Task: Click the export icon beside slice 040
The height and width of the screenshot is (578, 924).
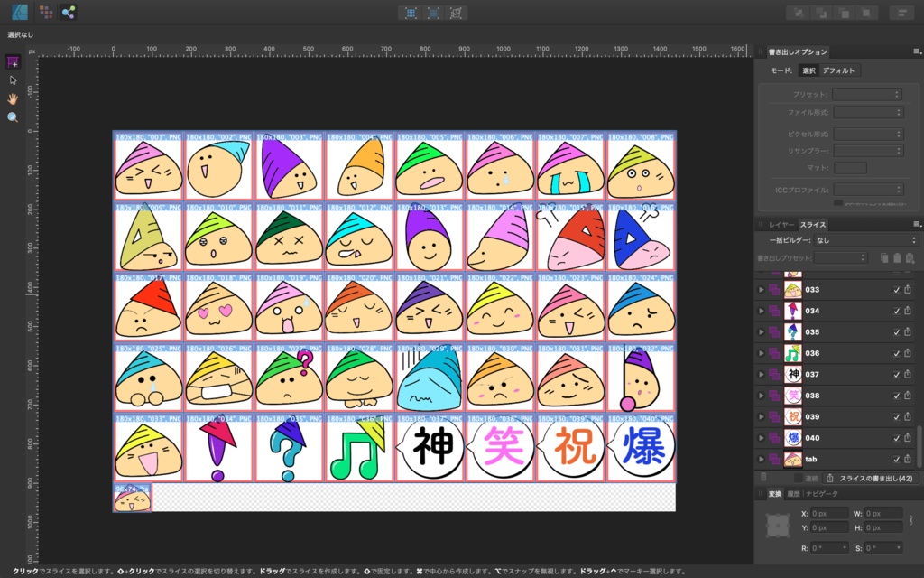Action: point(907,437)
